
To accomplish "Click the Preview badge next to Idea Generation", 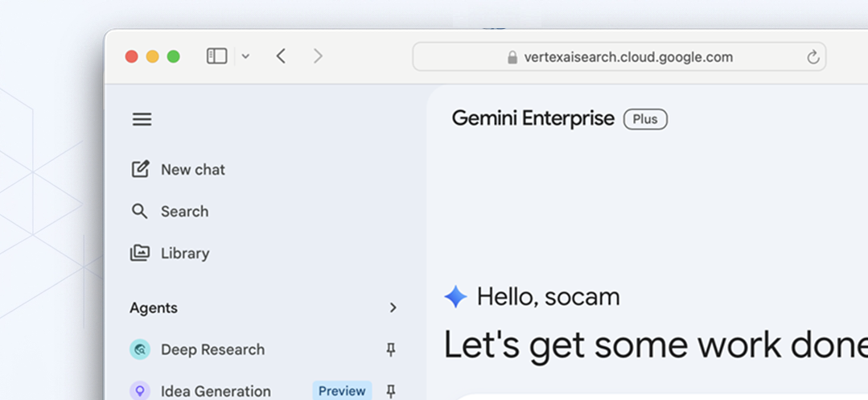I will pos(342,391).
